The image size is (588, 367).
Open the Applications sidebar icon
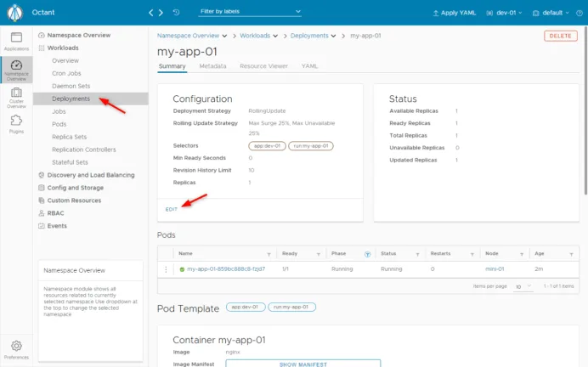[16, 42]
